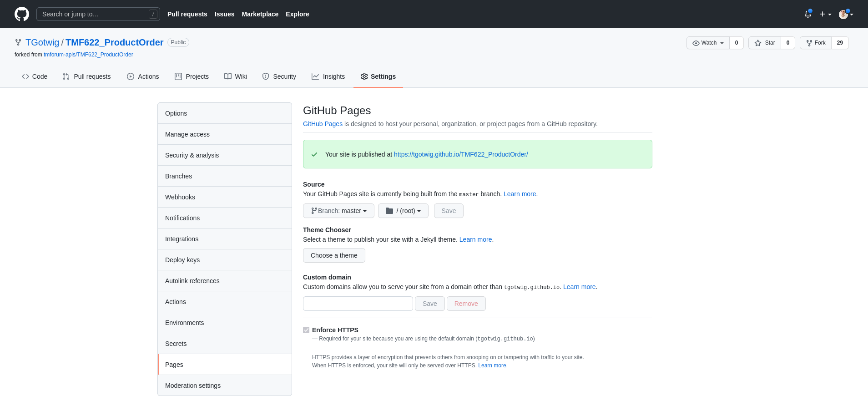The image size is (868, 401).
Task: Open Integrations settings
Action: coord(225,239)
